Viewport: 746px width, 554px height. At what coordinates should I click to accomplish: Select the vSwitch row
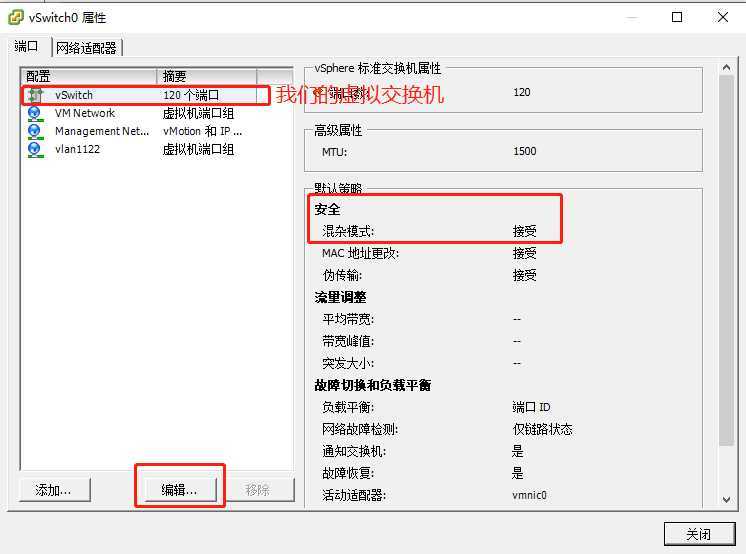click(157, 95)
